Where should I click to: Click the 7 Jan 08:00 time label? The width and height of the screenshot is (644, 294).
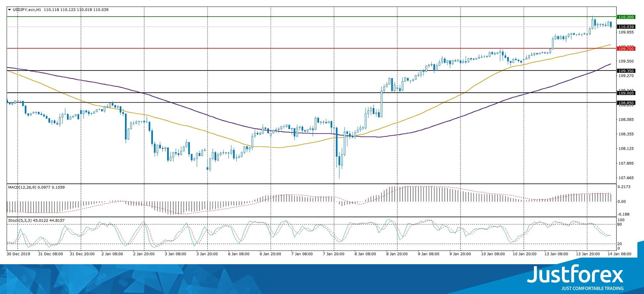click(x=302, y=254)
